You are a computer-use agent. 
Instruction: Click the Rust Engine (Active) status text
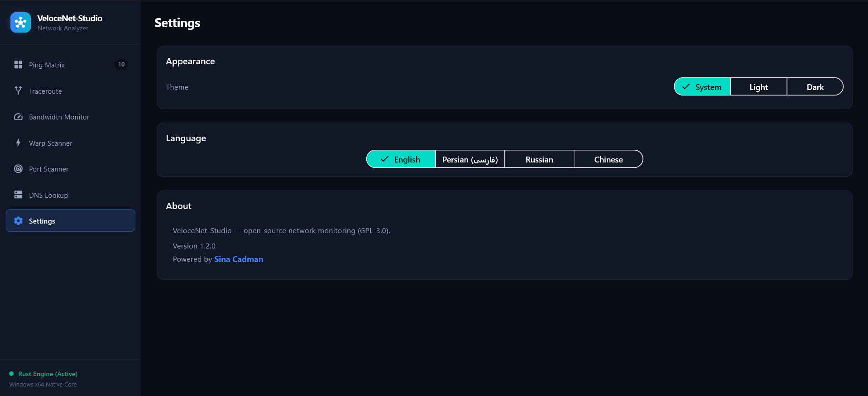pyautogui.click(x=48, y=374)
